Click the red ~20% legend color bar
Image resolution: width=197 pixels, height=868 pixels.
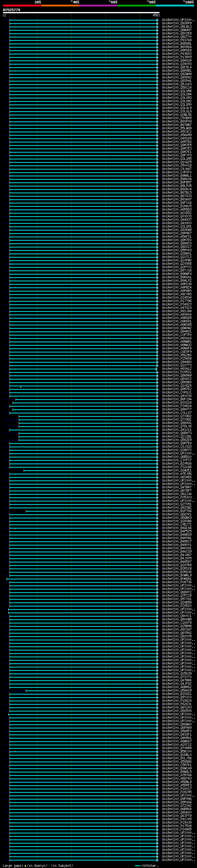click(x=22, y=6)
